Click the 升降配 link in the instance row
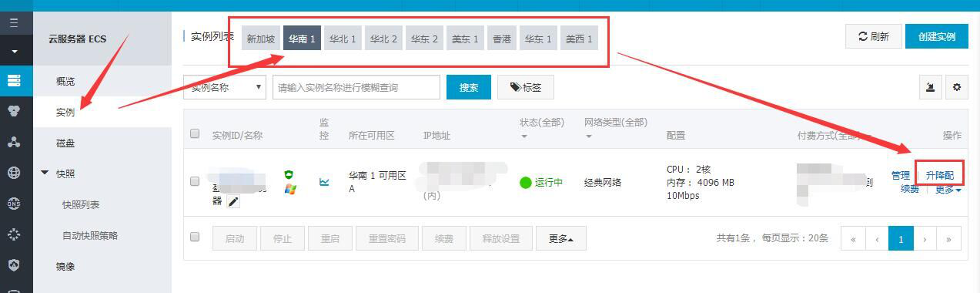The height and width of the screenshot is (293, 980). (939, 175)
